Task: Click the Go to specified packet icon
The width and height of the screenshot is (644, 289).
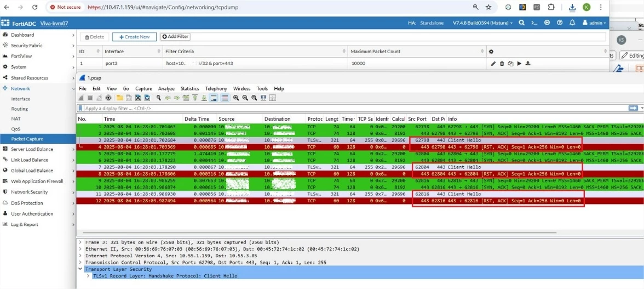Action: (x=186, y=98)
